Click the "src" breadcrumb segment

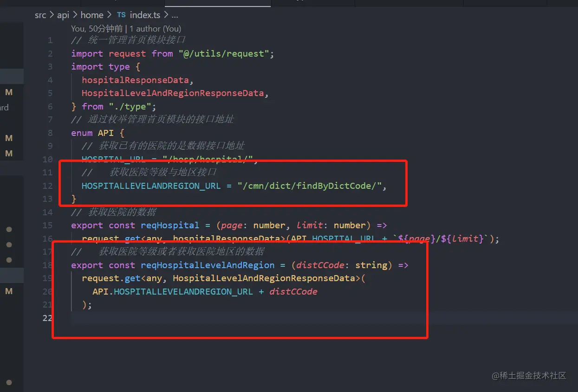40,15
